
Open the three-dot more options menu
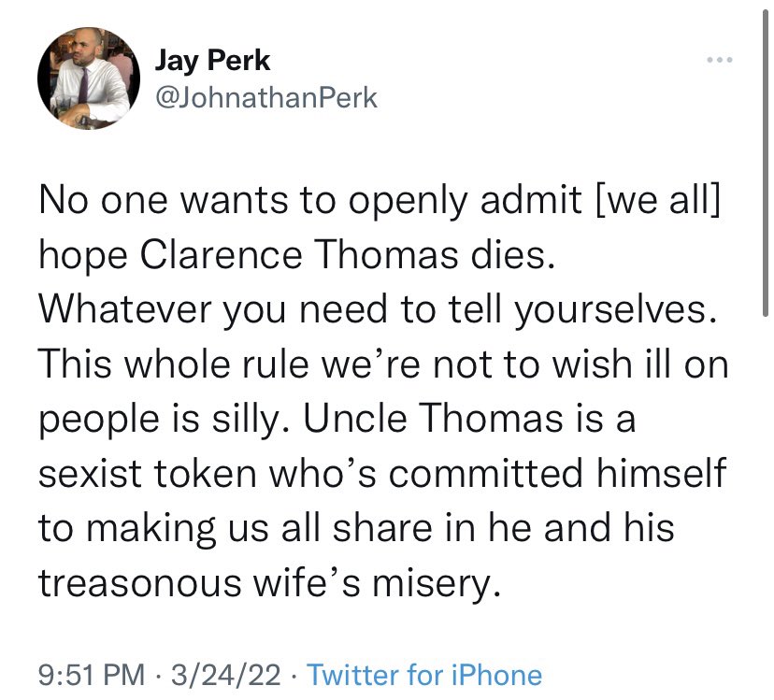(x=717, y=61)
